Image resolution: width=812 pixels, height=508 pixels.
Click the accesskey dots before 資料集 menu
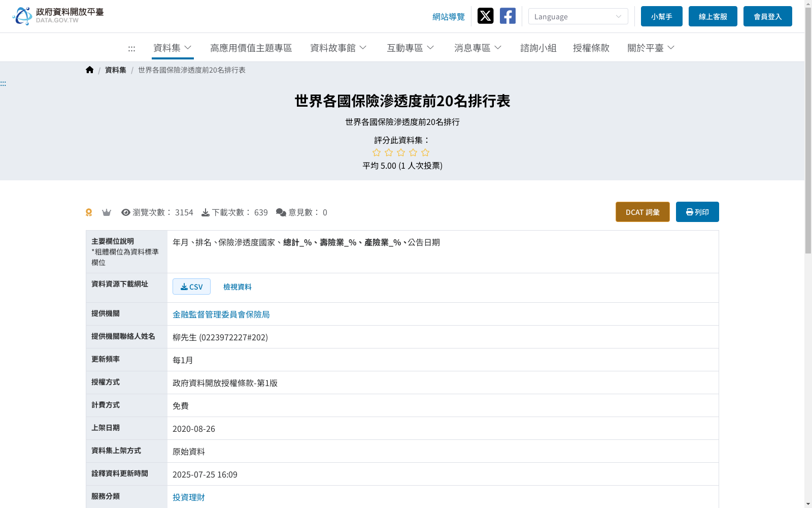(x=131, y=48)
